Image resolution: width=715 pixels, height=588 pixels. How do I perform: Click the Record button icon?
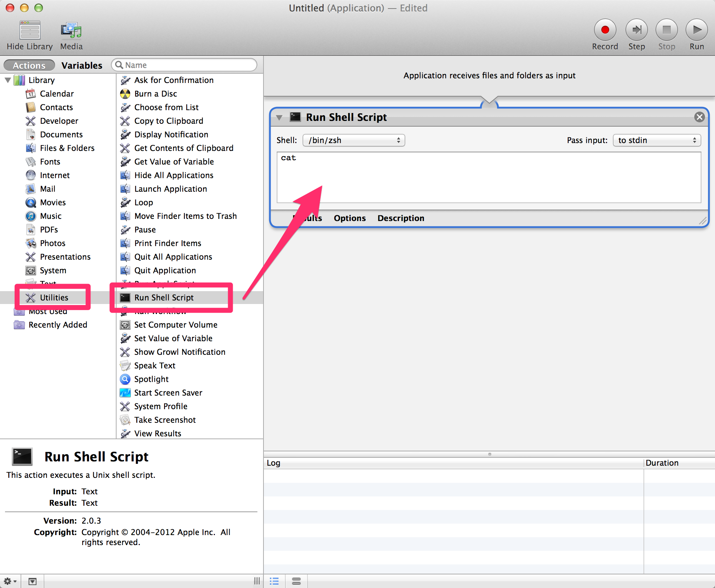[x=605, y=30]
